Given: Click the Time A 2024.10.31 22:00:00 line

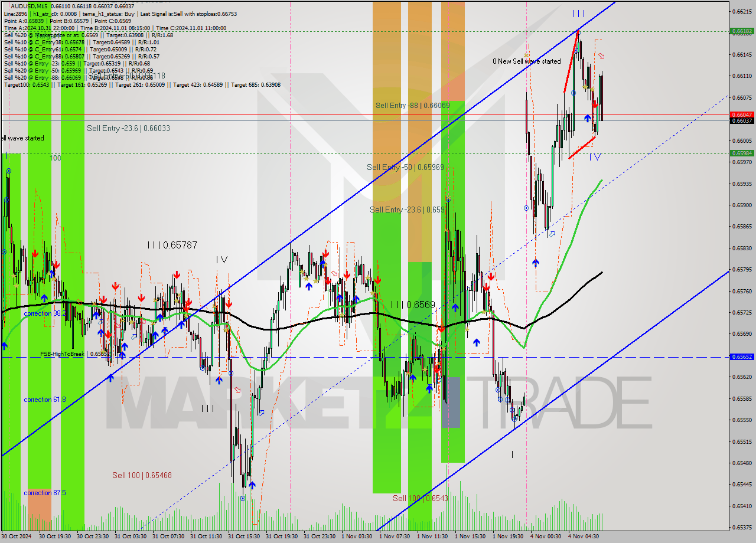Looking at the screenshot, I should click(115, 28).
